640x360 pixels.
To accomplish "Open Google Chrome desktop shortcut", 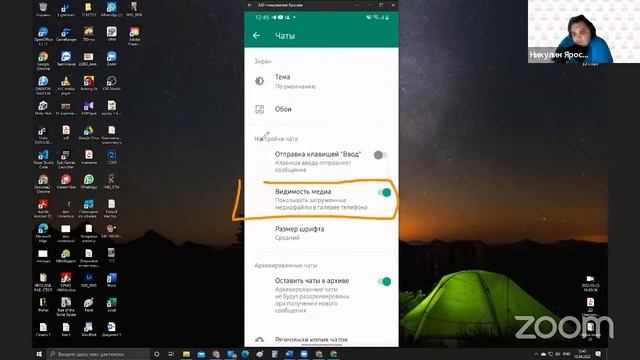I will 43,60.
